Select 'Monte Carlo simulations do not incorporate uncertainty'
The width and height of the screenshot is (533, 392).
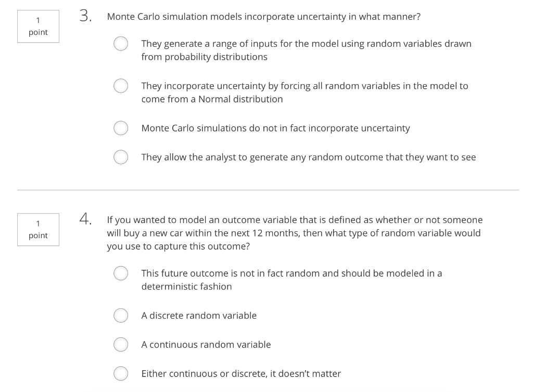121,128
